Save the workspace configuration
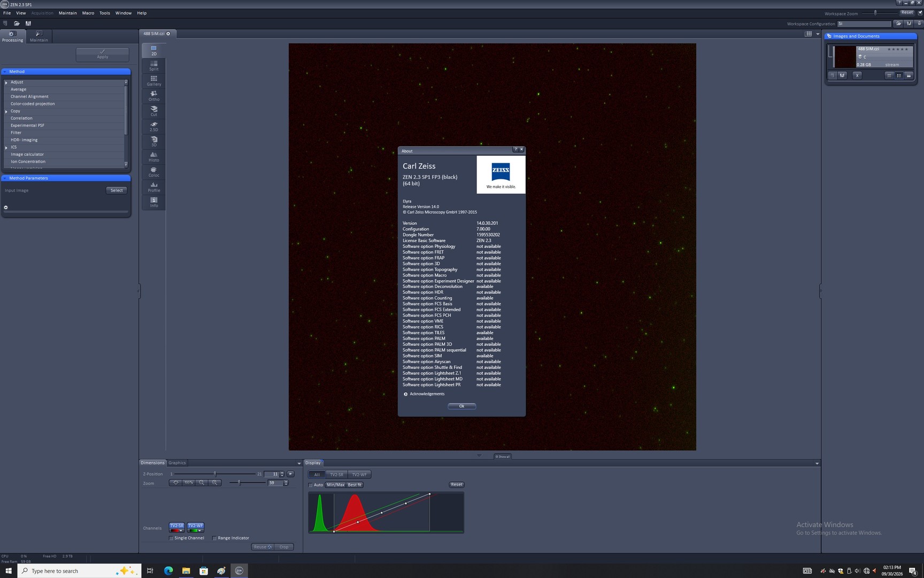924x578 pixels. click(x=908, y=24)
